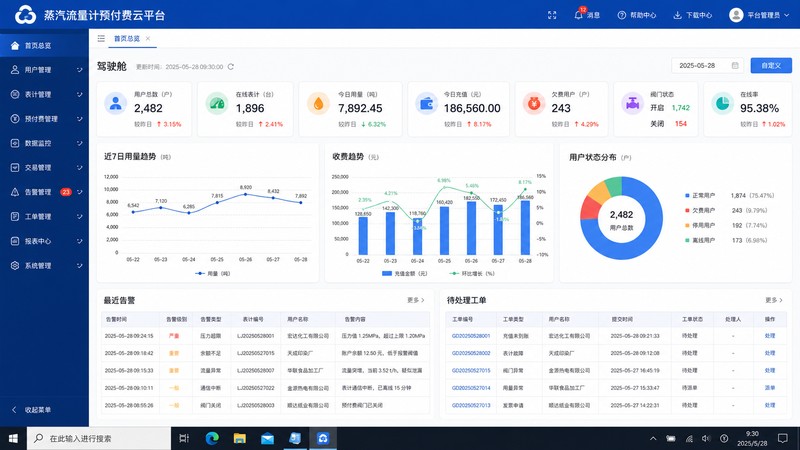Expand the 交易管理 chevron
800x450 pixels.
click(x=80, y=168)
